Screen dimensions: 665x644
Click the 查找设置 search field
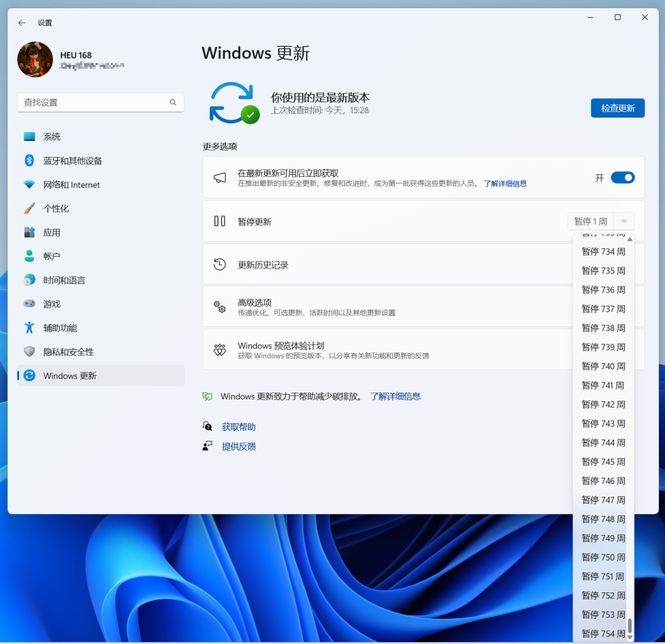pyautogui.click(x=92, y=103)
